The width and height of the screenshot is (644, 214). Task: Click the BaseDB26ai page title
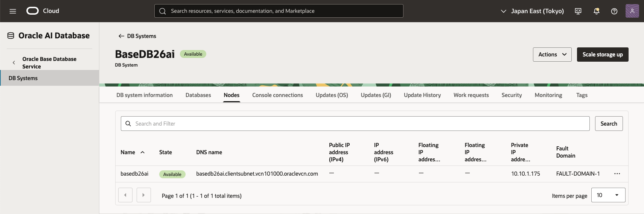(145, 54)
